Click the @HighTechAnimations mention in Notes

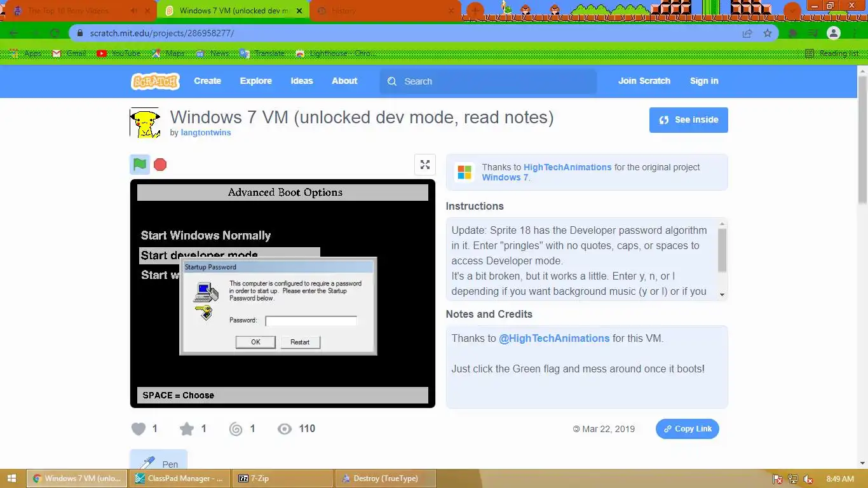[554, 339]
